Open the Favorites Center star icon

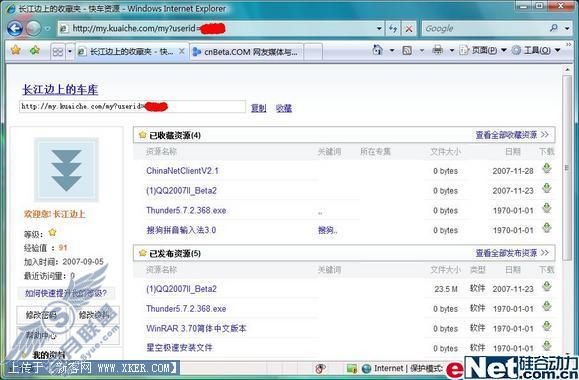[16, 50]
